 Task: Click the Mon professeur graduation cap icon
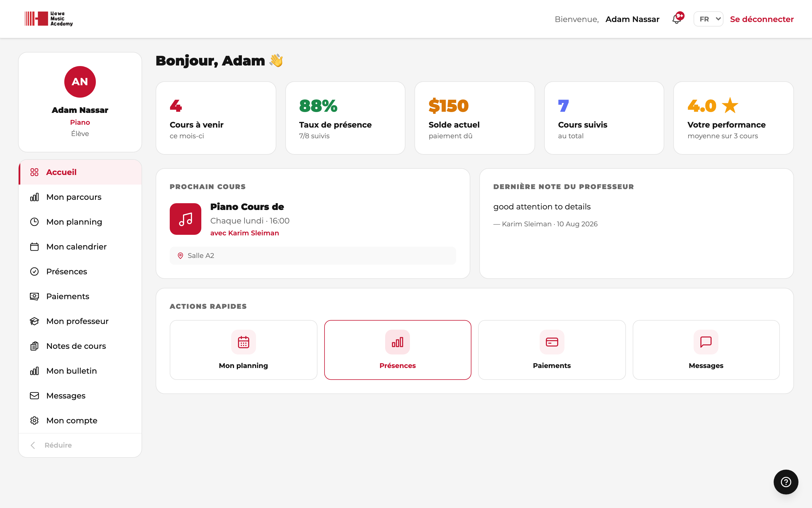click(x=34, y=321)
